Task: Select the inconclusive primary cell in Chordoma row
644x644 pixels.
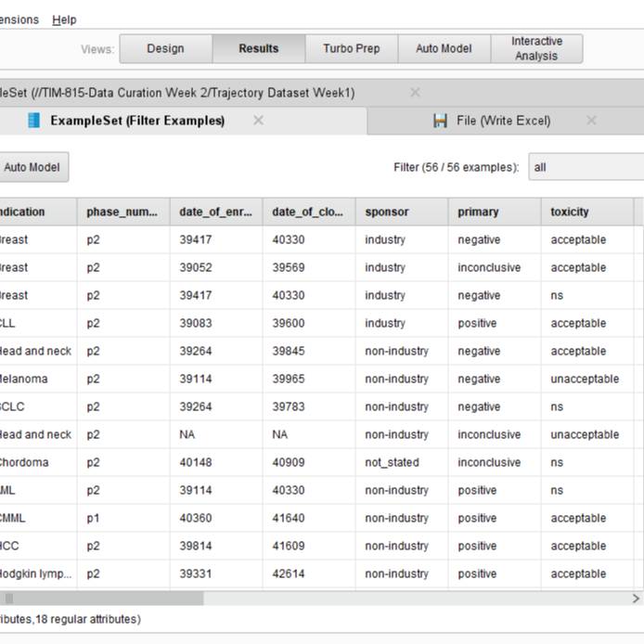Action: tap(495, 462)
